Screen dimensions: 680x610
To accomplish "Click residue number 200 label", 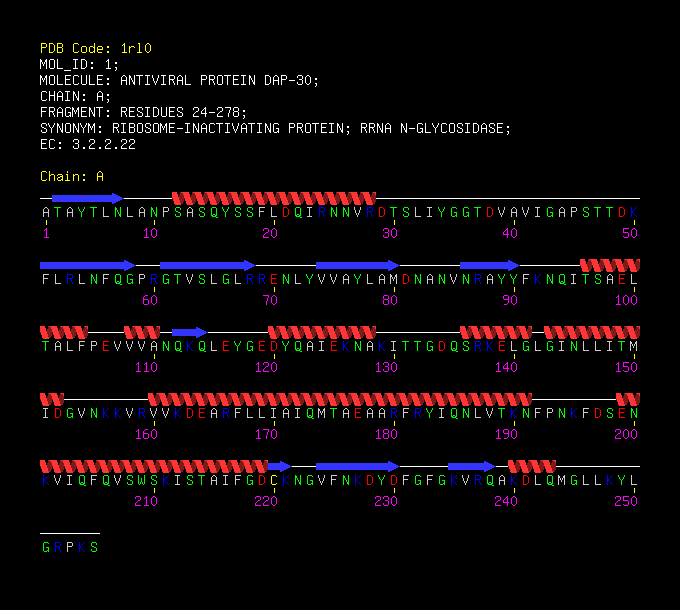I will 626,434.
